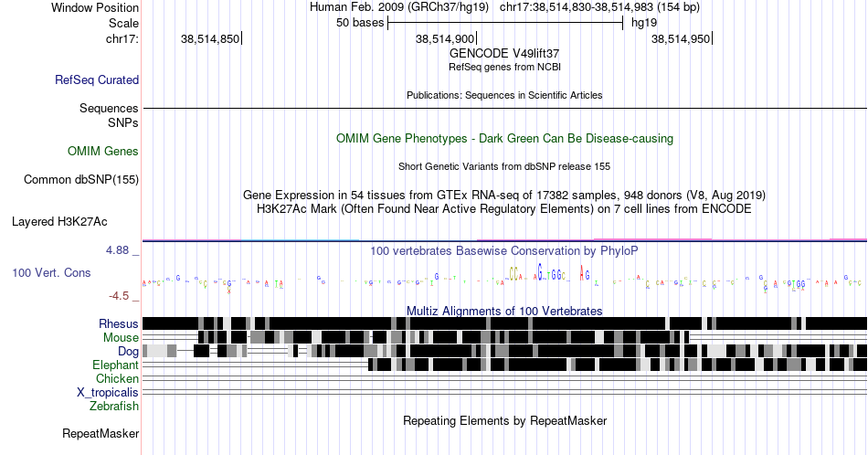Click the X_tropicalis alignment row label
868x455 pixels.
click(x=108, y=393)
